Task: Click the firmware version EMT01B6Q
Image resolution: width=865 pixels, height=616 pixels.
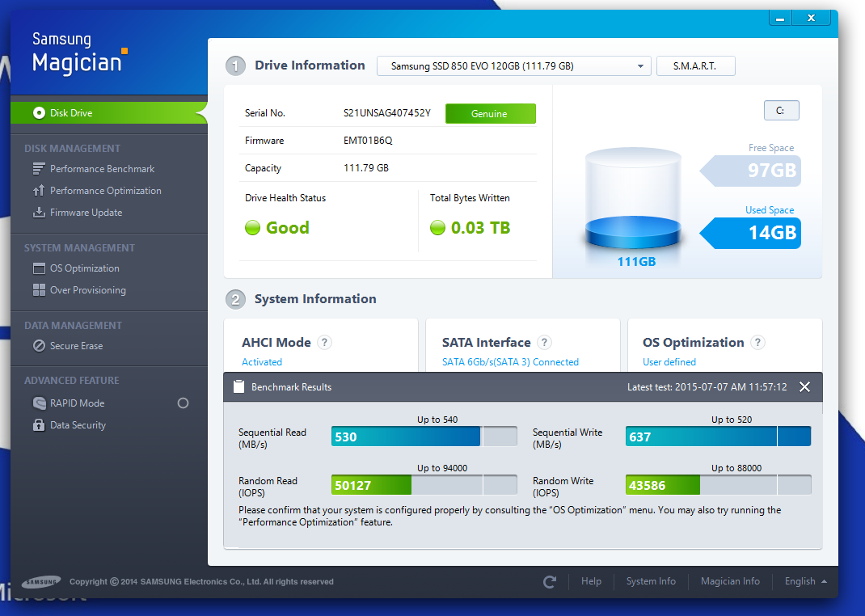Action: pos(368,141)
